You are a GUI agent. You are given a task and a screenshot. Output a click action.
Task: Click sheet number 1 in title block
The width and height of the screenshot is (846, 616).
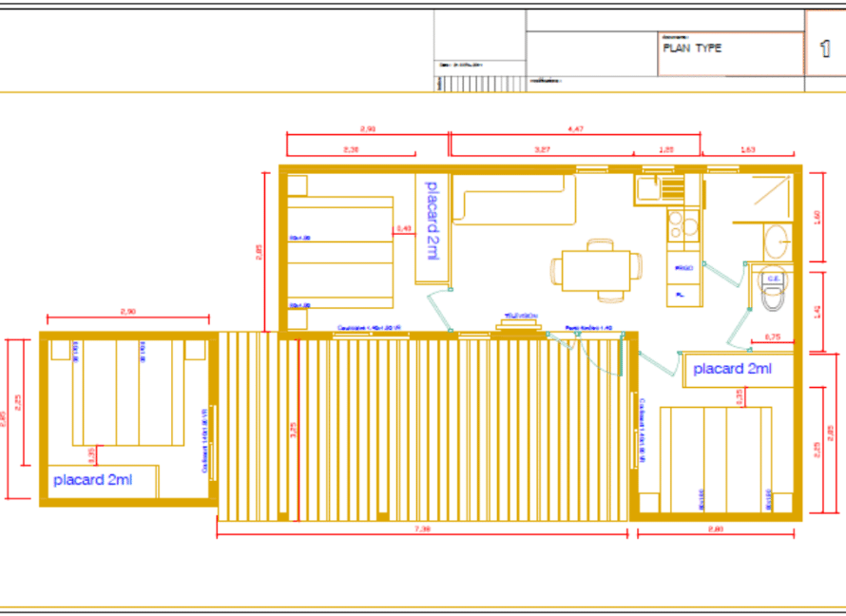[x=825, y=49]
